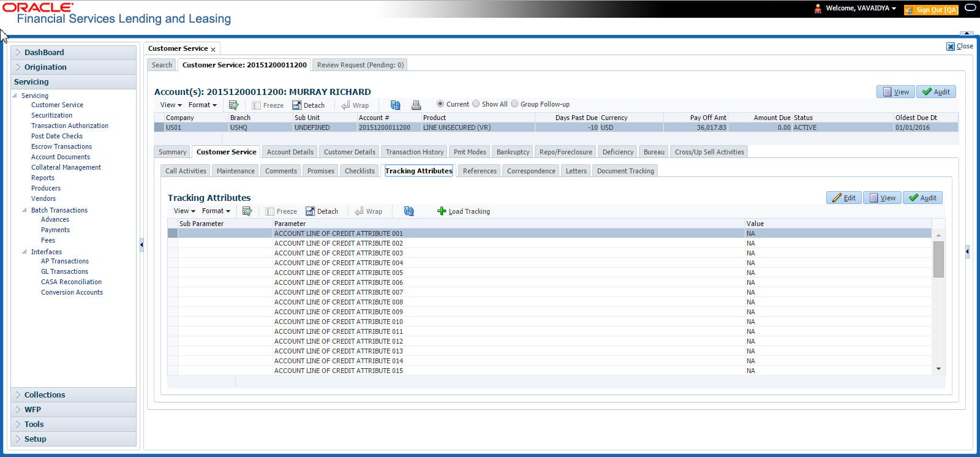Close the Customer Service page tab with its x
Image resolution: width=980 pixels, height=457 pixels.
(x=213, y=49)
